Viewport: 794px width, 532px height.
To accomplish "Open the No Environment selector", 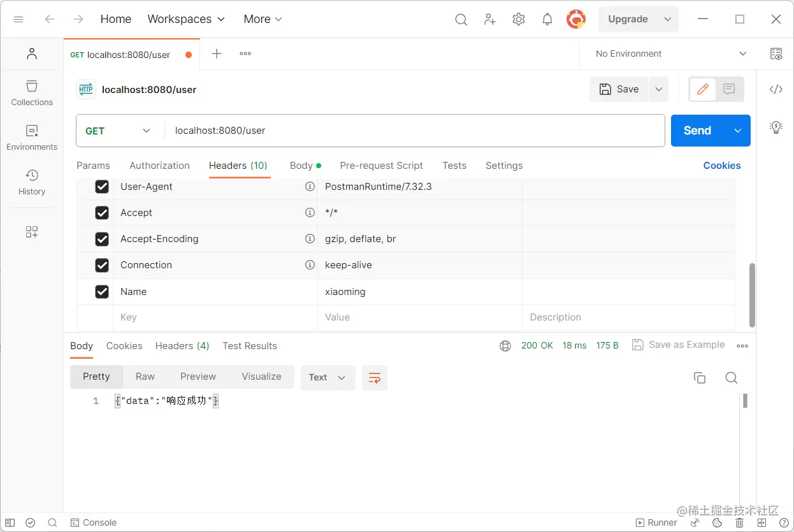I will [x=670, y=54].
